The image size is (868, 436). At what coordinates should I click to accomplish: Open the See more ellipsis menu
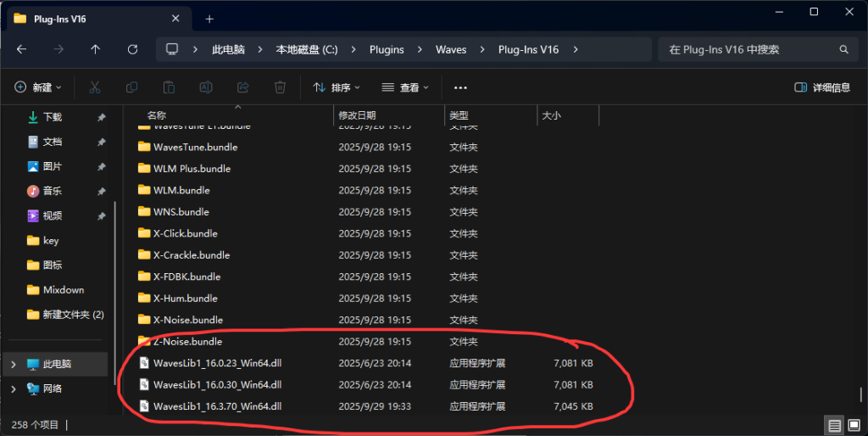(x=460, y=87)
